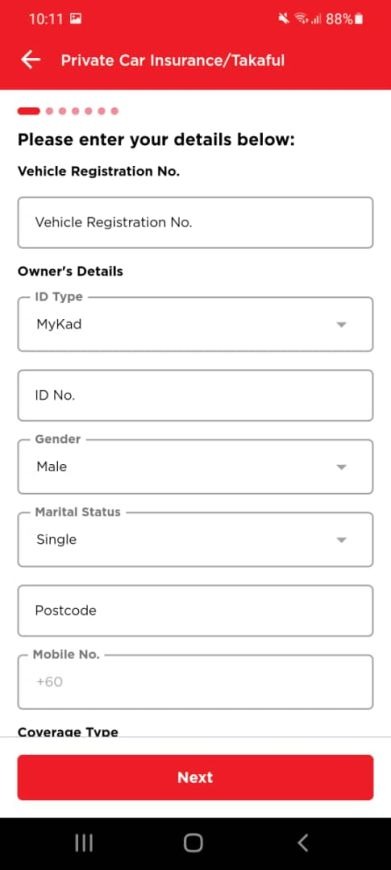This screenshot has height=870, width=391.
Task: Select the active first step progress indicator
Action: click(x=29, y=111)
